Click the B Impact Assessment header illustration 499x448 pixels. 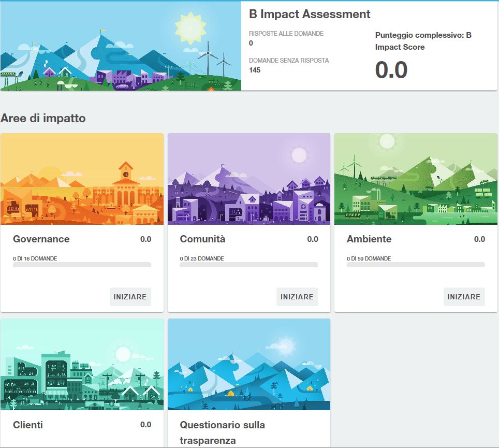[121, 46]
